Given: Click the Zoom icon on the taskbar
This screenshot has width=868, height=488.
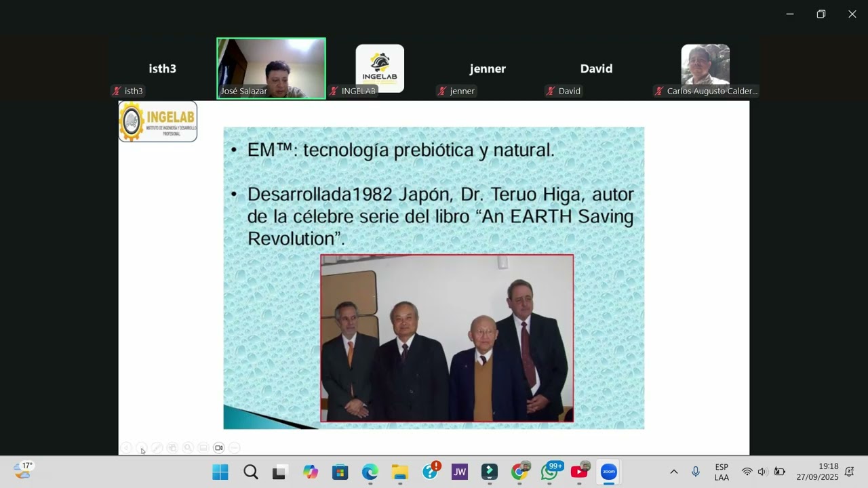Looking at the screenshot, I should coord(609,472).
